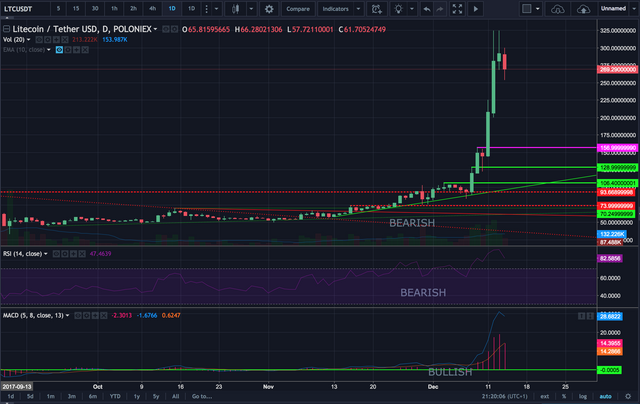640x404 pixels.
Task: Enter fullscreen mode
Action: (x=457, y=9)
